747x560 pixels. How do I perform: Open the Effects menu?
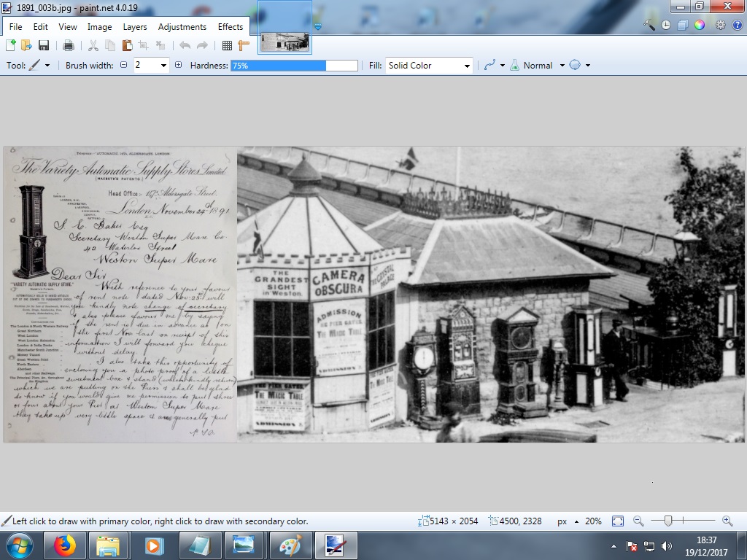231,26
